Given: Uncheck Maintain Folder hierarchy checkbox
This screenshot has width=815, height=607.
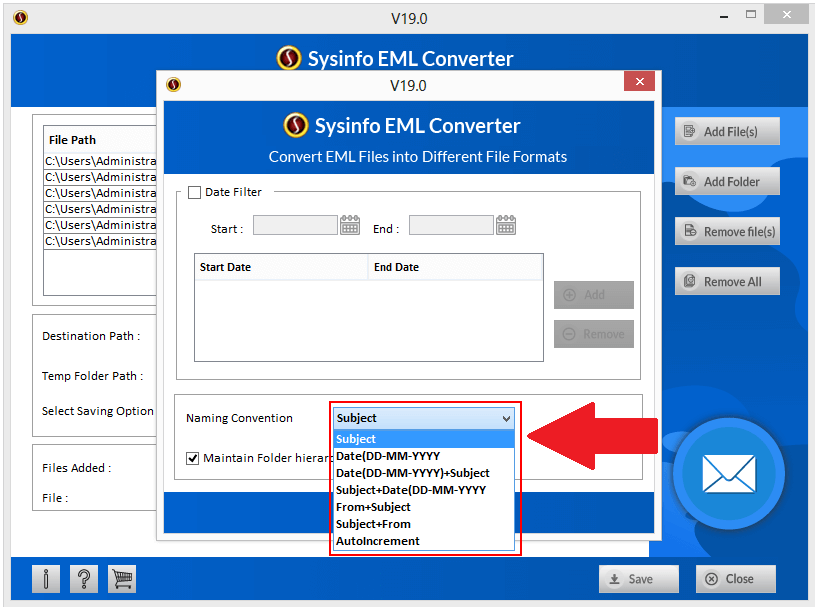Looking at the screenshot, I should pyautogui.click(x=192, y=458).
